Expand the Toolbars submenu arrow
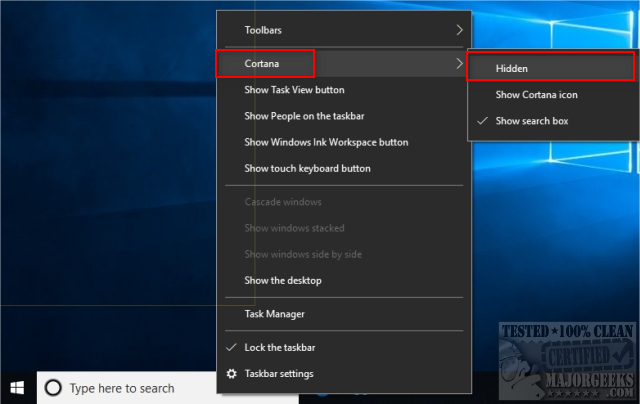Screen dimensions: 640x404 point(459,30)
